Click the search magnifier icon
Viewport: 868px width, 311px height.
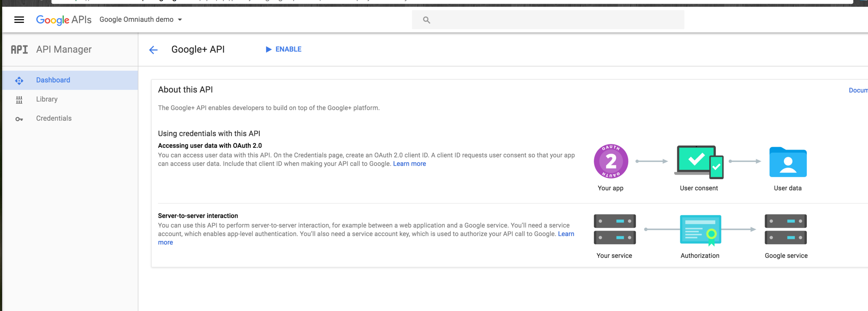point(426,20)
